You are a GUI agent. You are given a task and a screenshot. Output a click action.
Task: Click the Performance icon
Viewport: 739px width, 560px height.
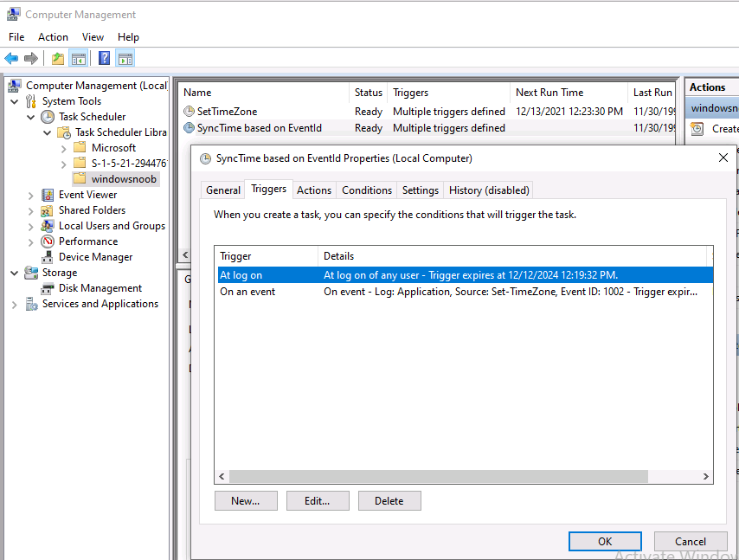47,241
